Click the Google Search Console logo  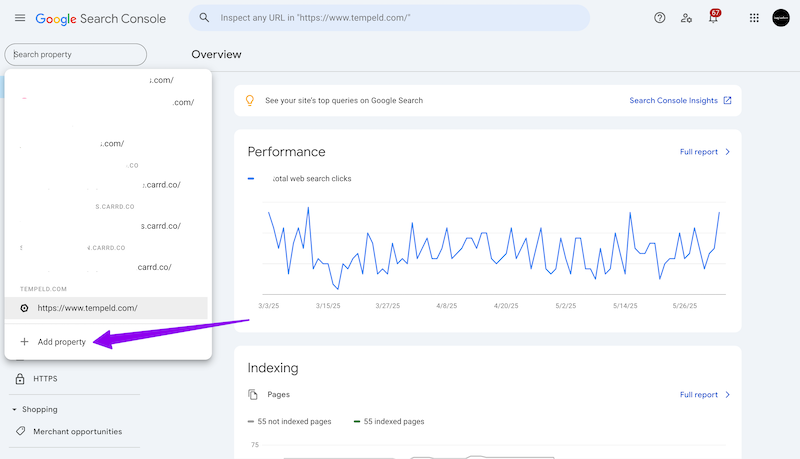(x=101, y=19)
